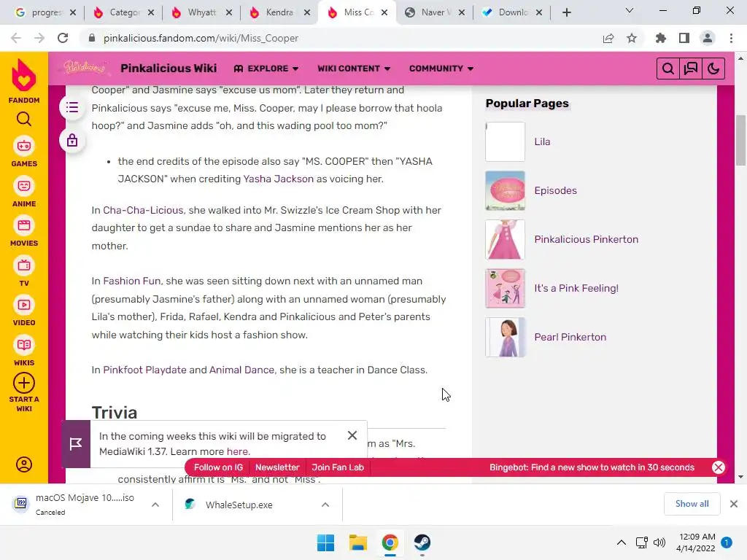Viewport: 747px width, 560px height.
Task: Go back to previous page
Action: pos(16,38)
